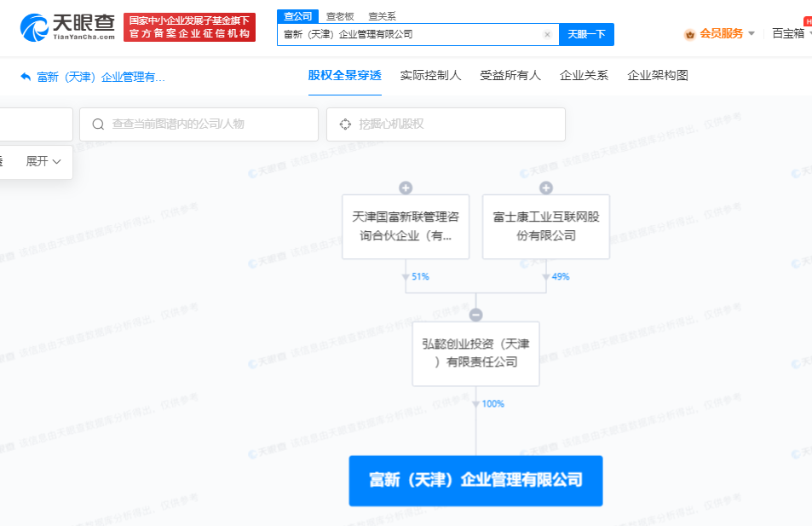
Task: Switch to the 企业关系 tab
Action: [584, 76]
